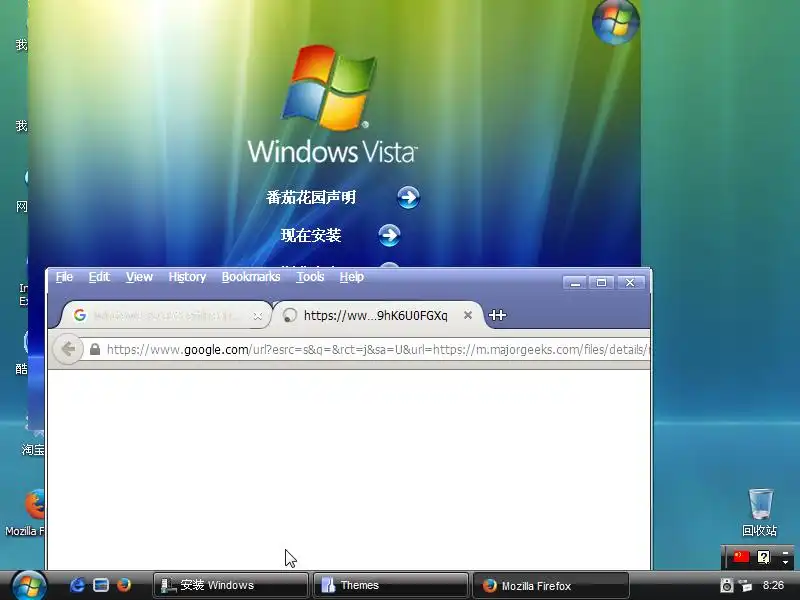Image resolution: width=800 pixels, height=600 pixels.
Task: Open the Start menu orb
Action: 29,586
